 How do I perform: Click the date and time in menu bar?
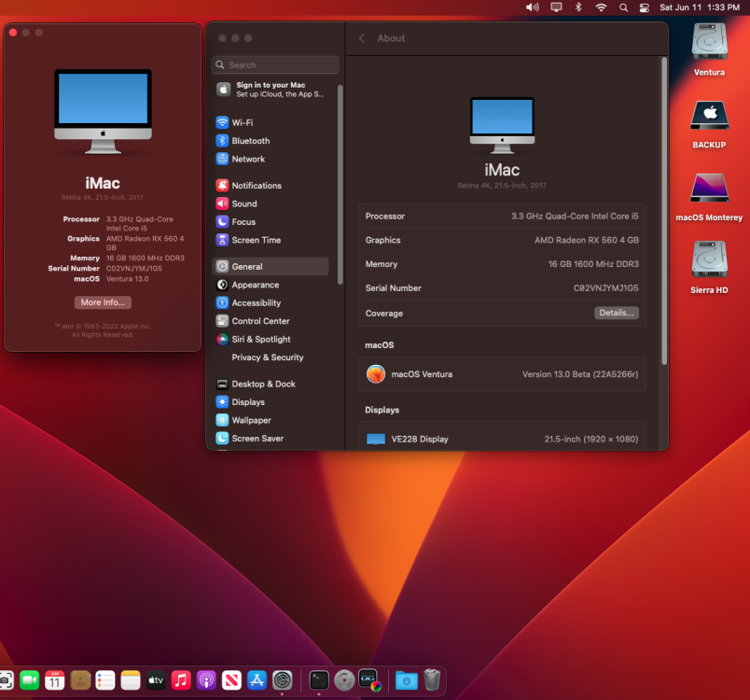pyautogui.click(x=700, y=7)
